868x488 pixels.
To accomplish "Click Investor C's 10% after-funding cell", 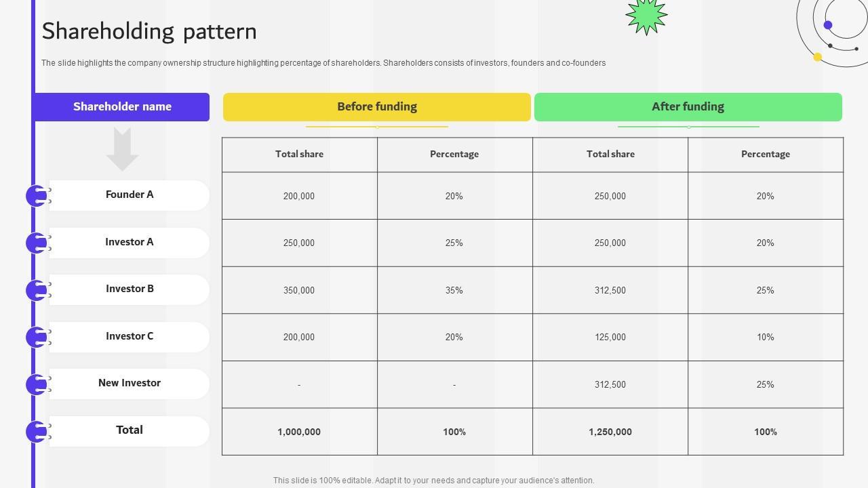I will click(765, 337).
